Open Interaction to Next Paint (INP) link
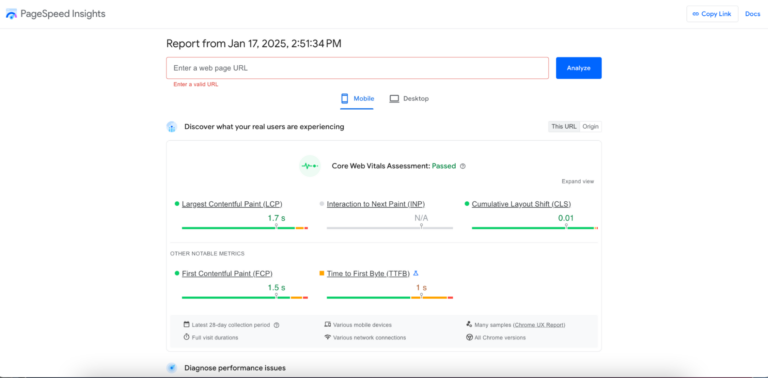The image size is (768, 378). tap(376, 204)
